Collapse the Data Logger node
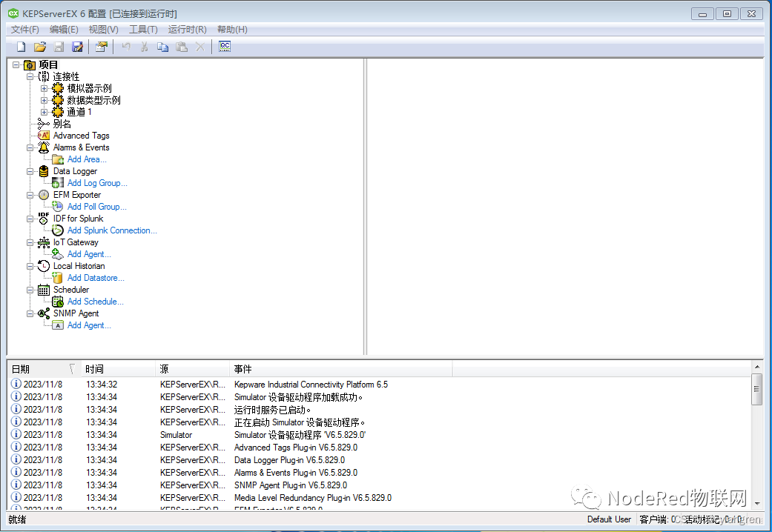The height and width of the screenshot is (532, 772). pos(30,171)
